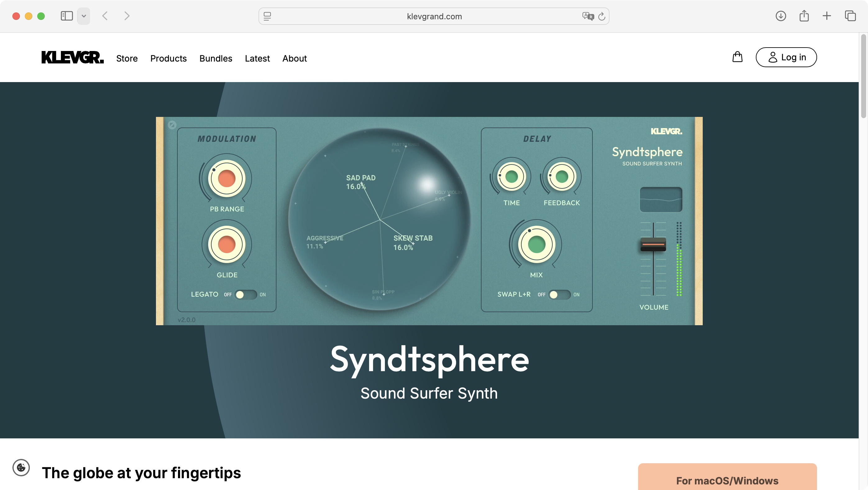Go back with the browser back arrow
Image resolution: width=868 pixels, height=490 pixels.
point(105,16)
